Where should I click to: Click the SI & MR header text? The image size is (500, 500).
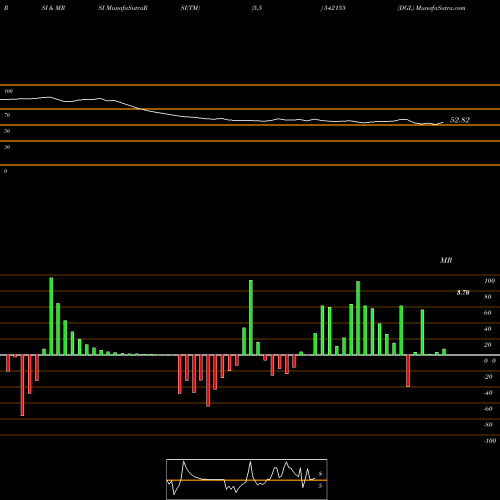click(53, 8)
